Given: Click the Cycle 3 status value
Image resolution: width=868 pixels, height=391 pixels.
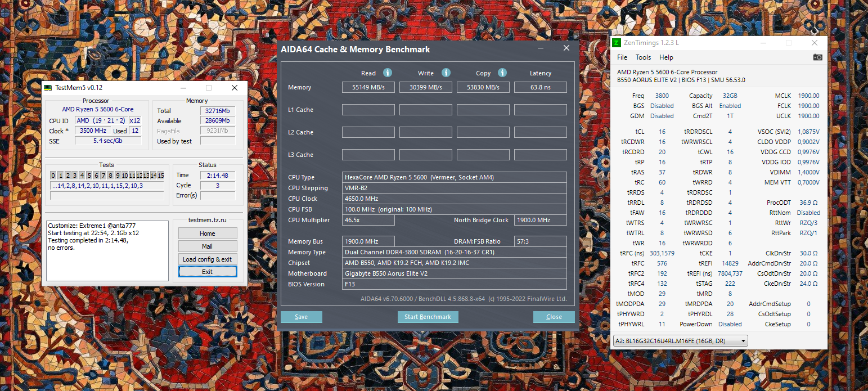Looking at the screenshot, I should (218, 185).
